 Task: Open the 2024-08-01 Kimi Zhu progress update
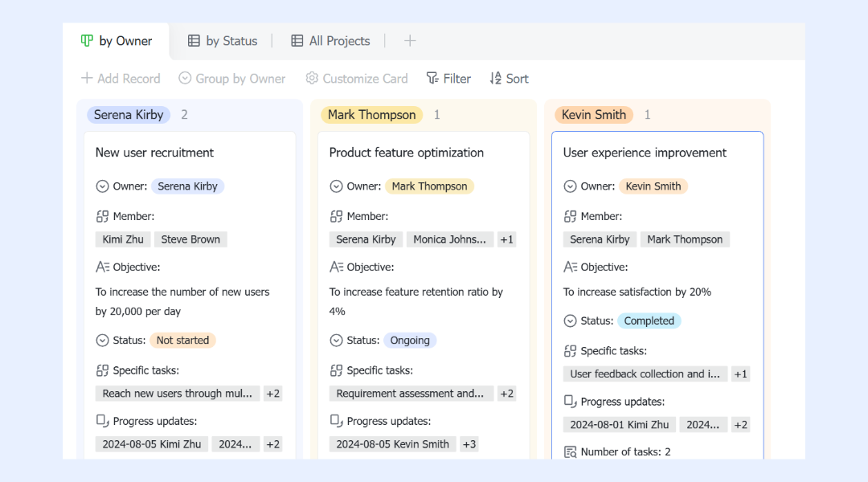[620, 425]
